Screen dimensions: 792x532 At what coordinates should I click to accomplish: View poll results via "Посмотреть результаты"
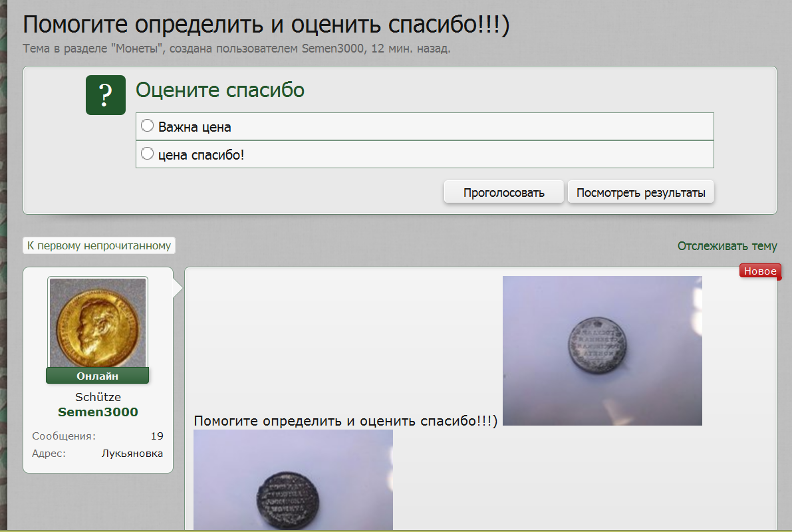click(640, 193)
